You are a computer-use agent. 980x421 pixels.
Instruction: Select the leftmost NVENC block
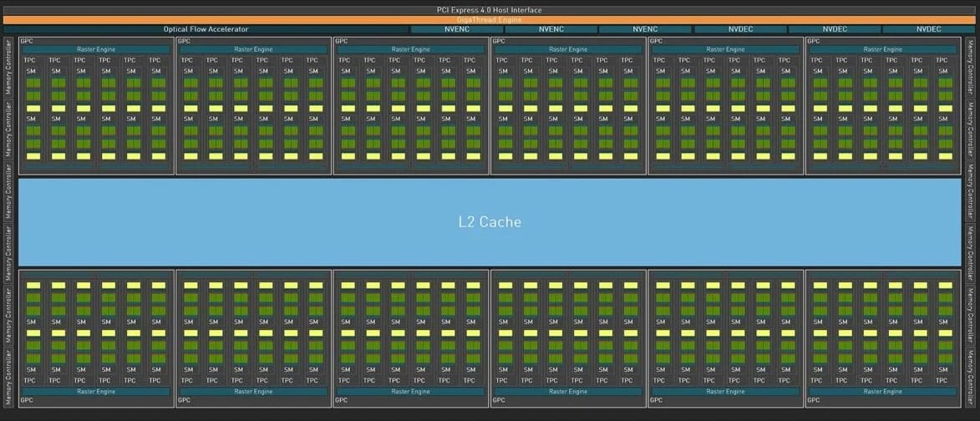pos(456,29)
